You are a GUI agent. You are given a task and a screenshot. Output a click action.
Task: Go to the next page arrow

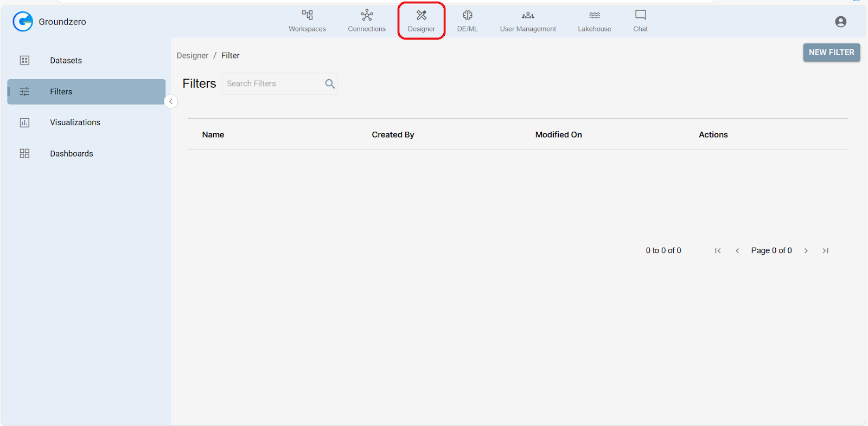point(806,251)
